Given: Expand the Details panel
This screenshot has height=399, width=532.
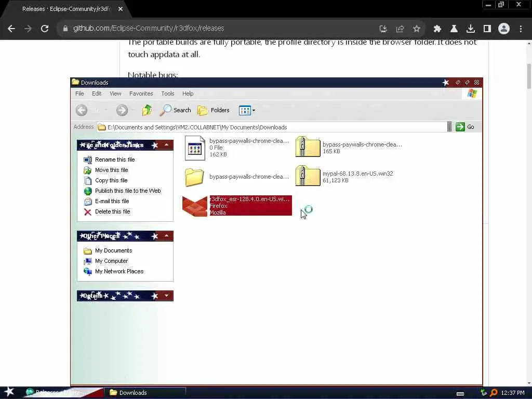Looking at the screenshot, I should click(166, 296).
